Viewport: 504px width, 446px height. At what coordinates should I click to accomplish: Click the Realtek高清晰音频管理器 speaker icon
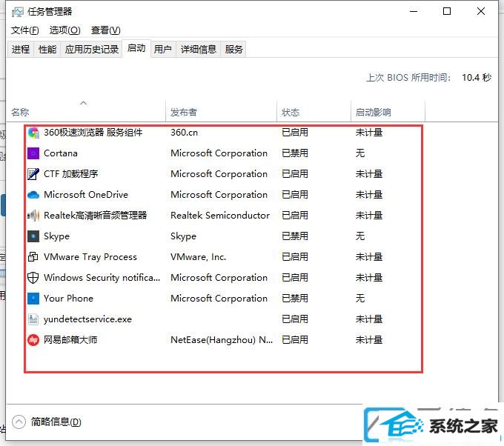(x=33, y=216)
